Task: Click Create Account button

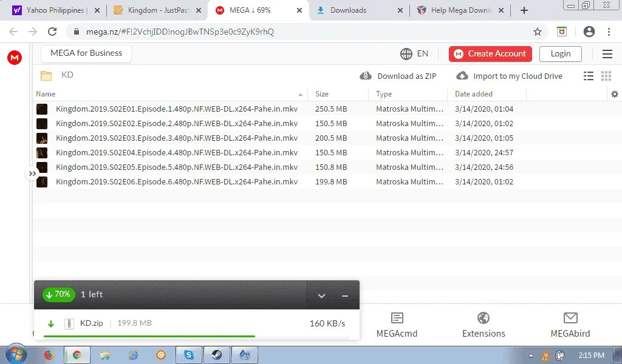Action: point(490,54)
